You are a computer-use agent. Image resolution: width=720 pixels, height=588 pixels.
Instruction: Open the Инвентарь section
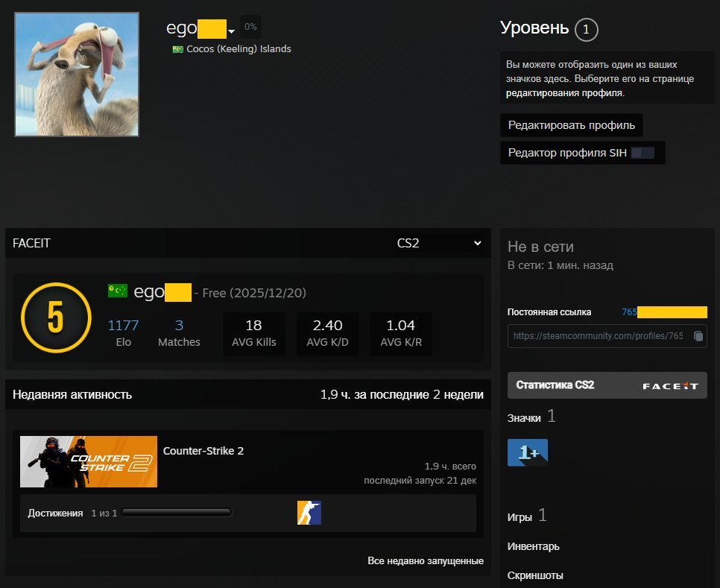[x=533, y=546]
